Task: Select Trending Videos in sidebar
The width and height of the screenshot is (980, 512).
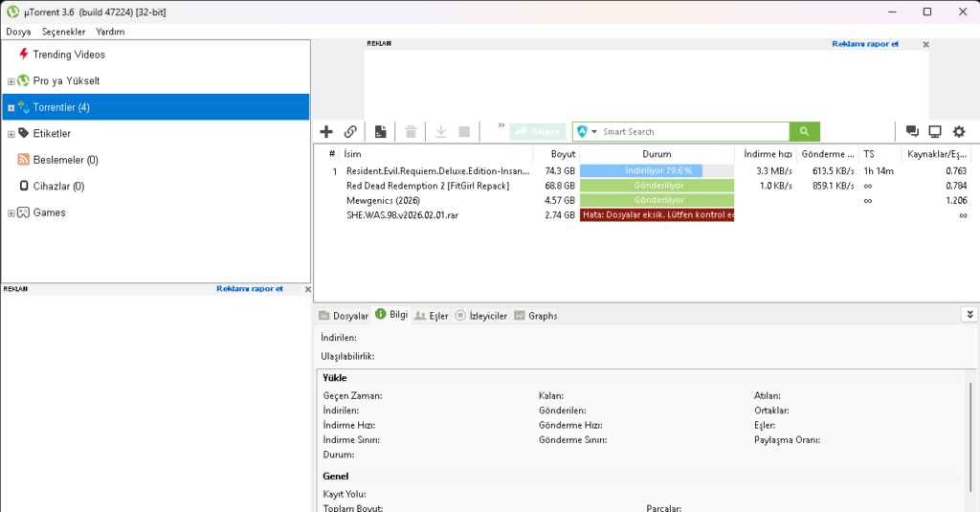Action: coord(69,55)
